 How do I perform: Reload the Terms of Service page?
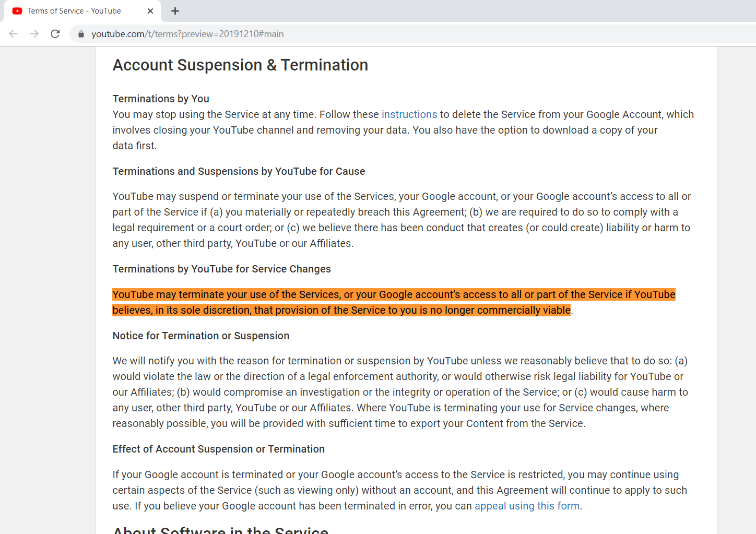55,34
